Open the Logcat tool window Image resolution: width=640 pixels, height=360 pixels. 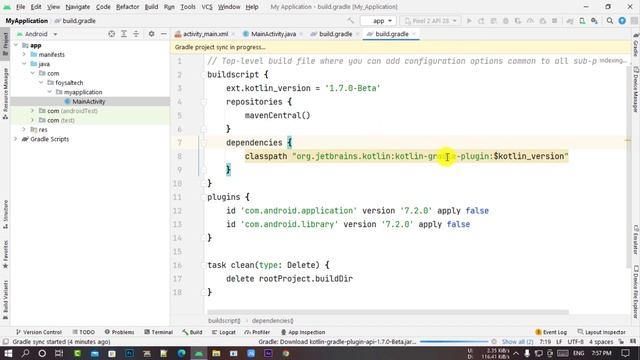[224, 332]
